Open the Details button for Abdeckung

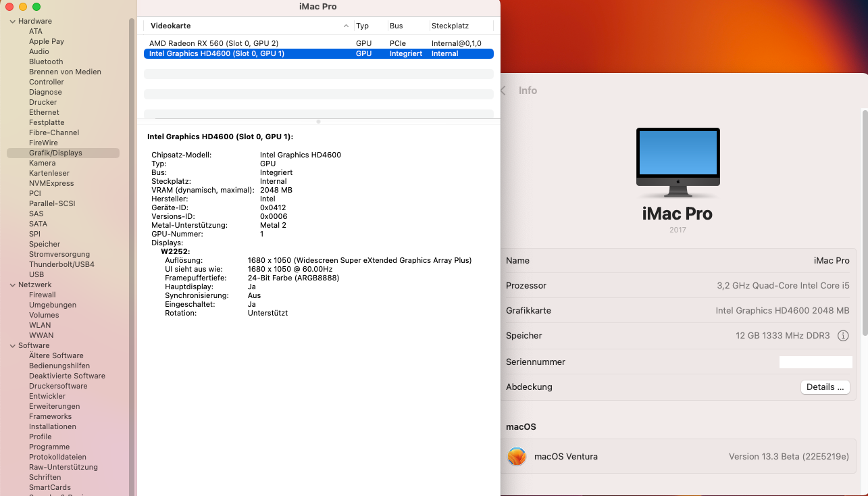click(x=825, y=387)
